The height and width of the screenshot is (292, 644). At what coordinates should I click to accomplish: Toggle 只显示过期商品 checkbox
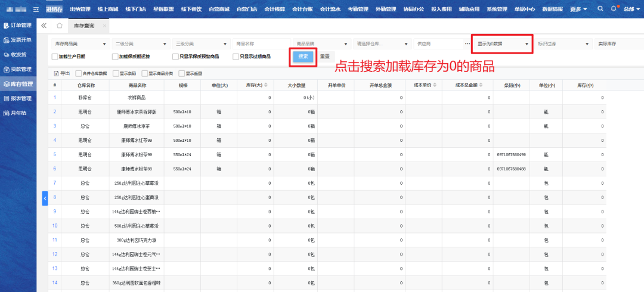(x=236, y=57)
